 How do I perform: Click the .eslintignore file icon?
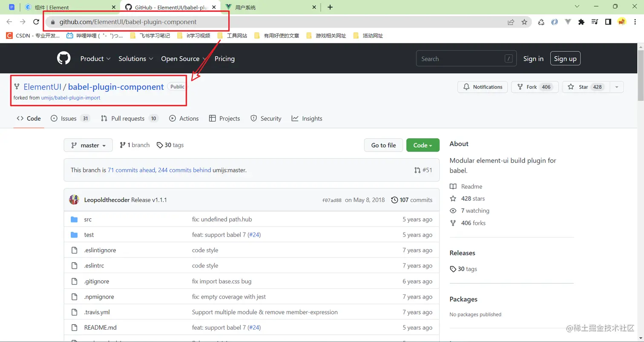pyautogui.click(x=75, y=250)
